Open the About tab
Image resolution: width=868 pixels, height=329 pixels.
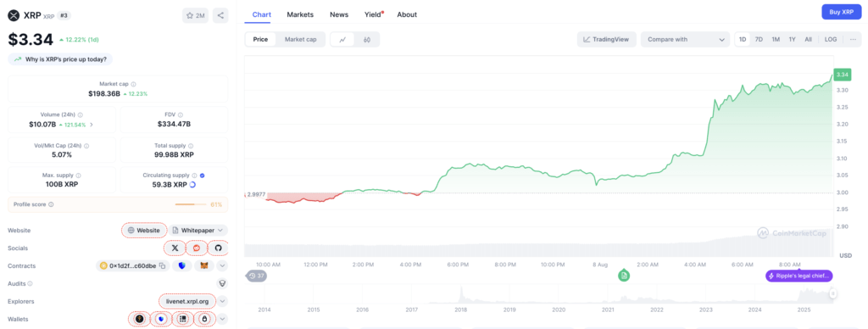(407, 14)
